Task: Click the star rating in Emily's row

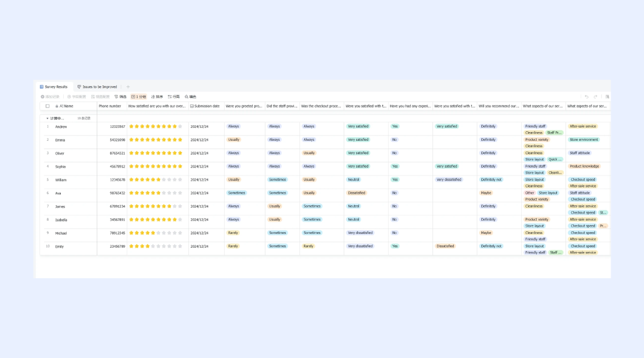Action: click(x=156, y=246)
